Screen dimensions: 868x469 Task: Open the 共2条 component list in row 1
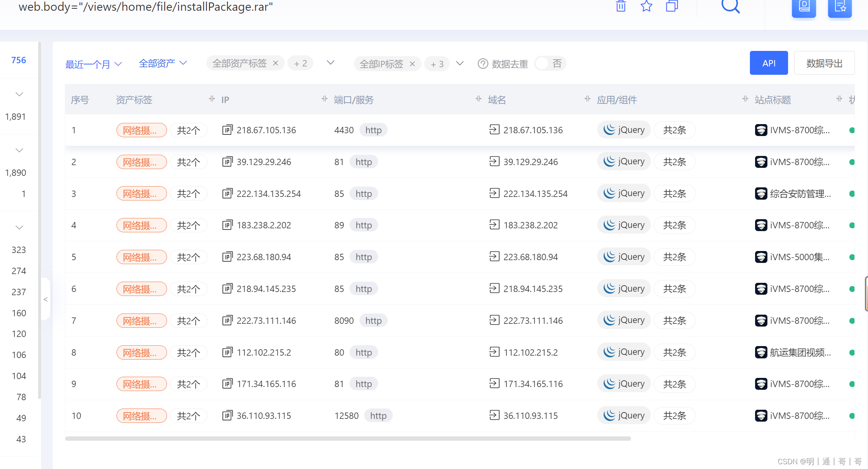pyautogui.click(x=674, y=130)
